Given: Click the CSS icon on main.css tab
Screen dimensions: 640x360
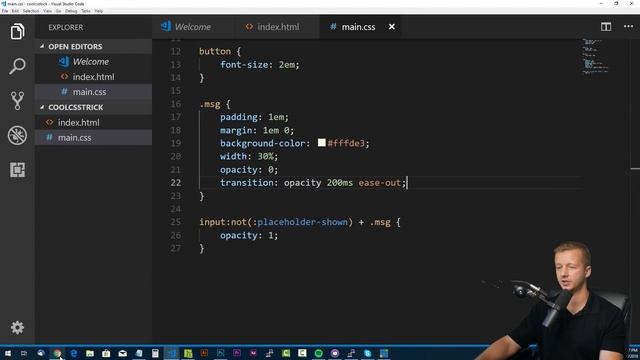Looking at the screenshot, I should (x=333, y=27).
